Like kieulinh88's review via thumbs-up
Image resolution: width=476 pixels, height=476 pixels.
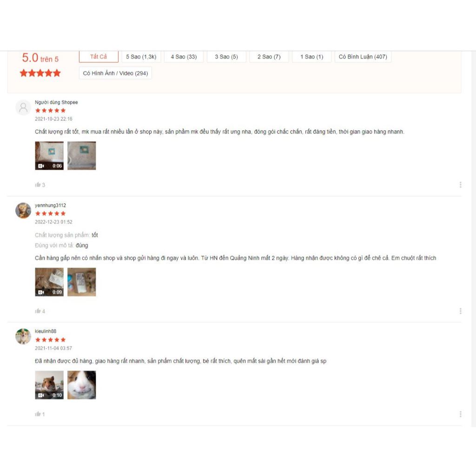point(38,414)
